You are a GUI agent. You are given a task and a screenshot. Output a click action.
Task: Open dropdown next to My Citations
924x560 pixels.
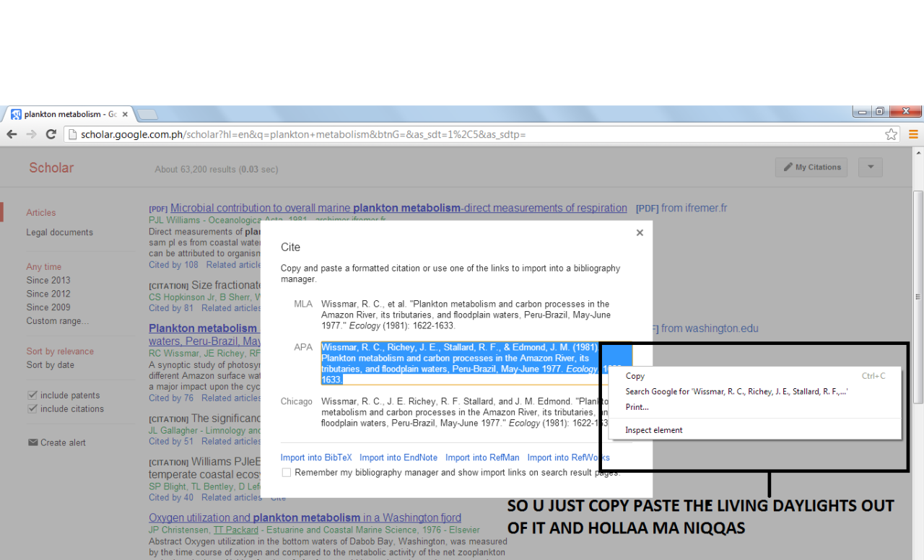pyautogui.click(x=871, y=167)
